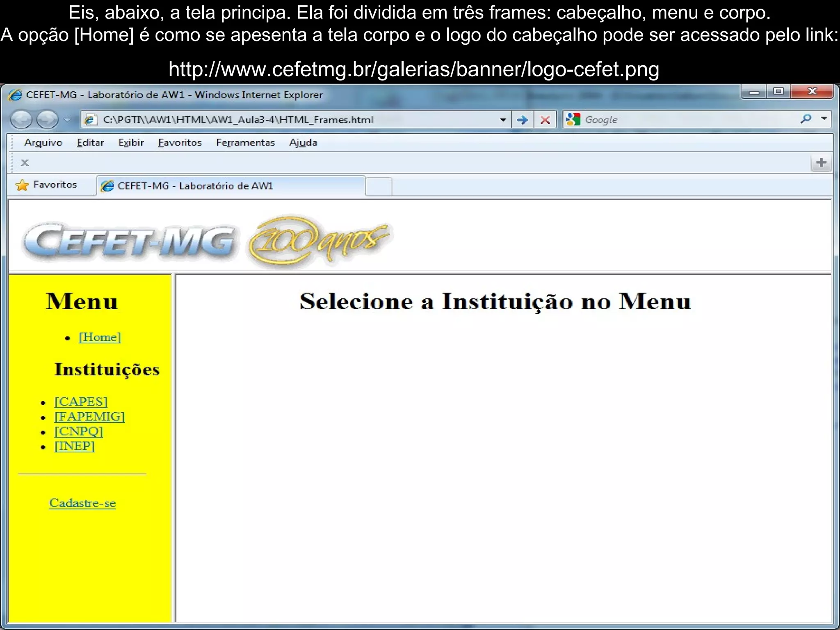Image resolution: width=840 pixels, height=630 pixels.
Task: Click the Google search magnifier icon
Action: pyautogui.click(x=806, y=119)
